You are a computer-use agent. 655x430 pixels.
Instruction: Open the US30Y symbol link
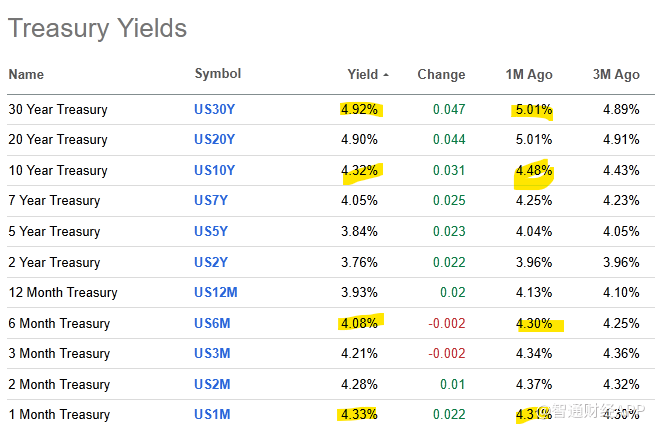coord(215,110)
